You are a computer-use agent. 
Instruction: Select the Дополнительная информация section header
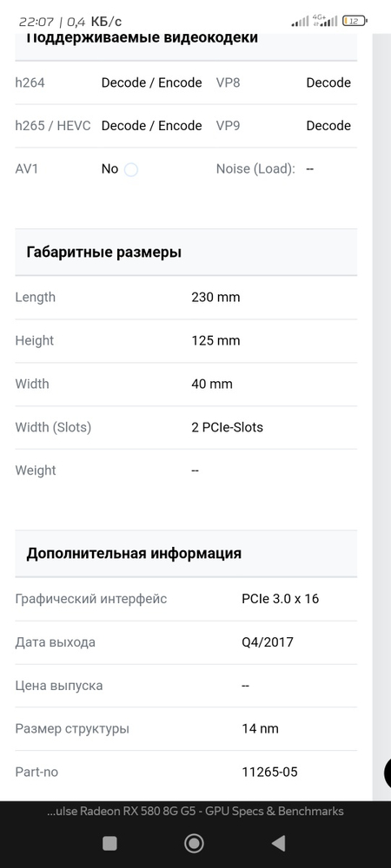coord(186,554)
